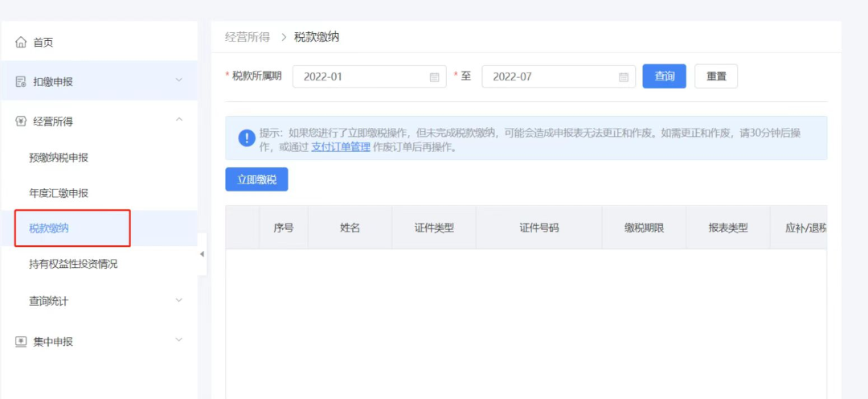Expand the 查询统计 submenu chevron
The image size is (868, 399).
[178, 300]
